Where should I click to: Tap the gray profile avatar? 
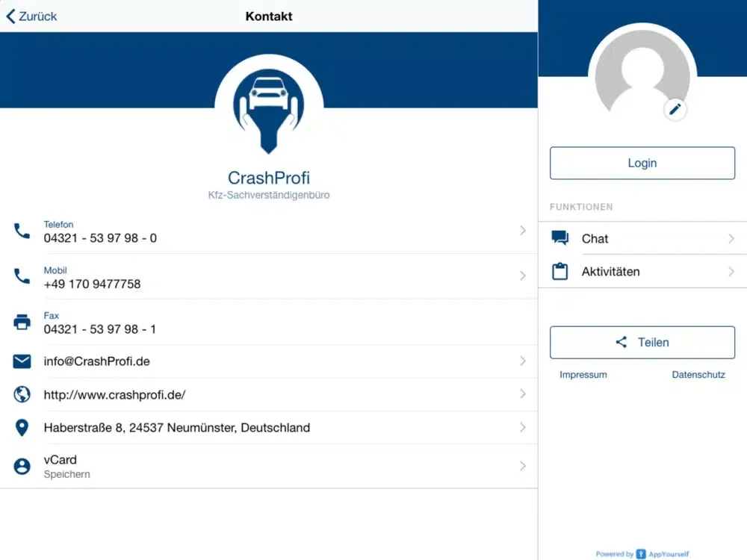(x=642, y=72)
